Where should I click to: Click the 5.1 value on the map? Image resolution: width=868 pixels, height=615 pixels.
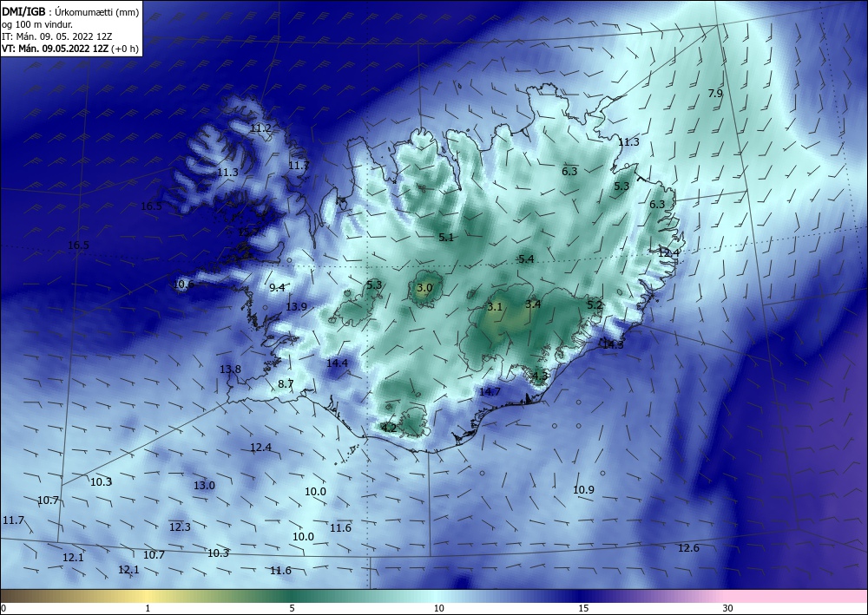pyautogui.click(x=446, y=238)
